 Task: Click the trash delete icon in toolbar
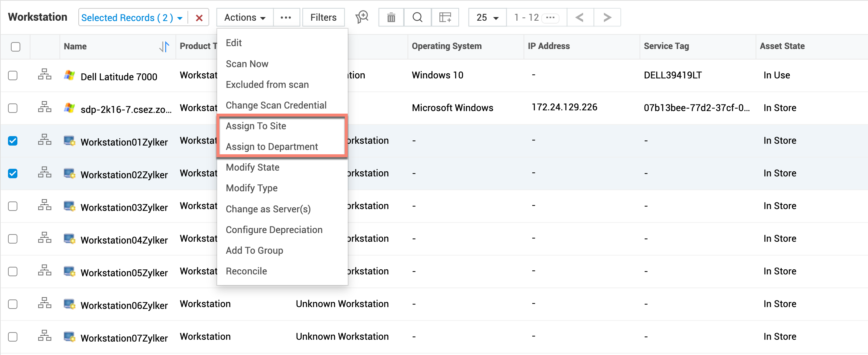[391, 17]
